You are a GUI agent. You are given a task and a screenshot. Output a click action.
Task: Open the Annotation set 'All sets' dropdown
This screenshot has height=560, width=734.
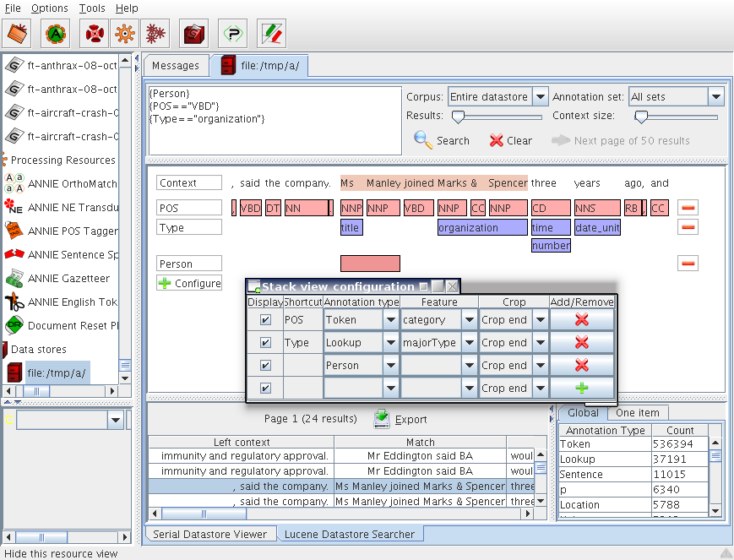click(x=715, y=97)
